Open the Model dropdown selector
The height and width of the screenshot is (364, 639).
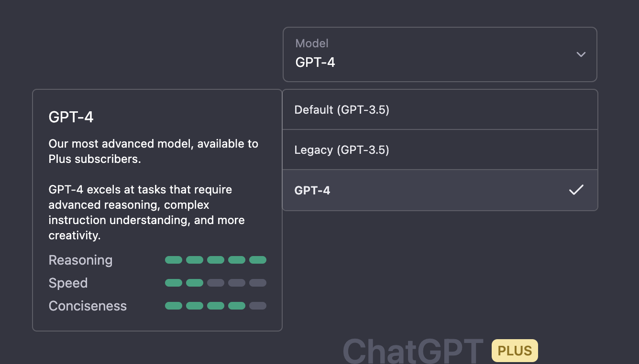pos(440,54)
